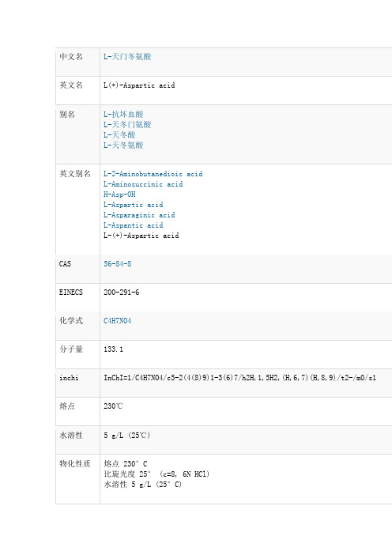Click the 230℃ melting point value
Viewport: 392px width, 555px height.
click(113, 406)
